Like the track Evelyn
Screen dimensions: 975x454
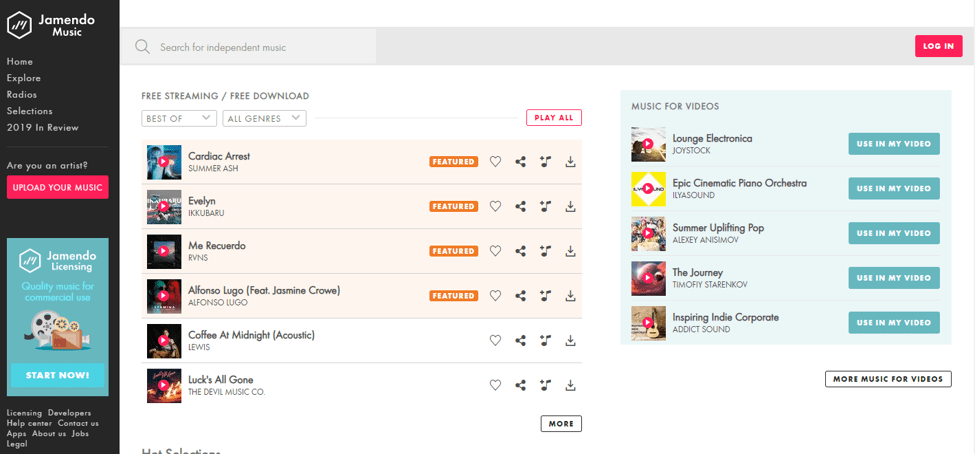pos(495,206)
